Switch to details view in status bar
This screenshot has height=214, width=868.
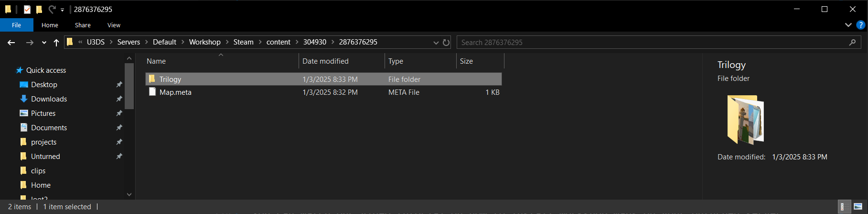click(844, 207)
